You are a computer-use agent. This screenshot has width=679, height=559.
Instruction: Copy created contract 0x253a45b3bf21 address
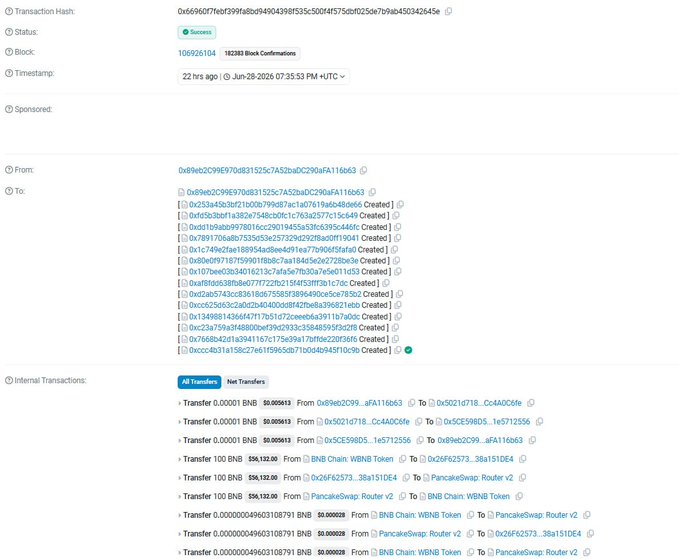point(401,204)
